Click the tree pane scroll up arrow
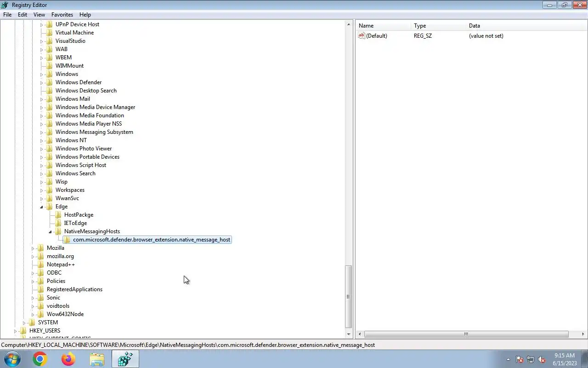Viewport: 588px width, 368px height. [348, 23]
